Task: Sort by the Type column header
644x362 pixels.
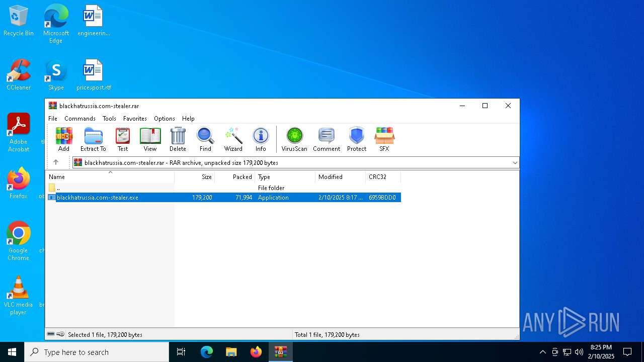Action: pyautogui.click(x=285, y=177)
